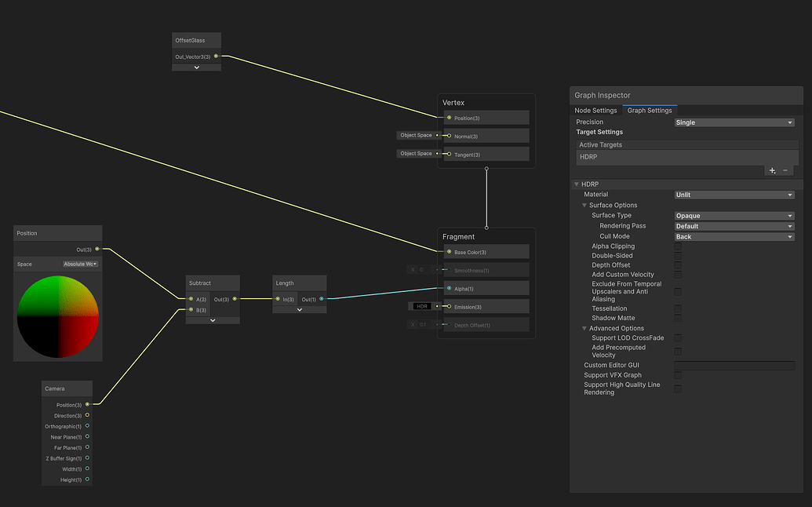Select the Position node's Out(3) port
This screenshot has height=507, width=812.
point(96,250)
